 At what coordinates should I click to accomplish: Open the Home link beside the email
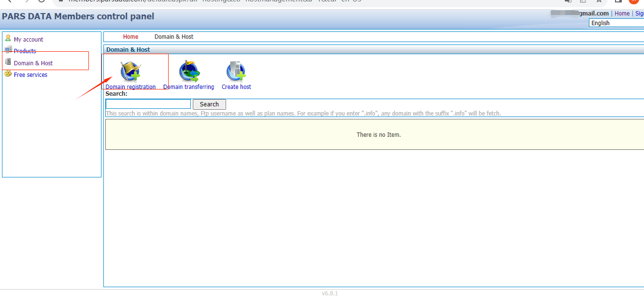[x=622, y=14]
